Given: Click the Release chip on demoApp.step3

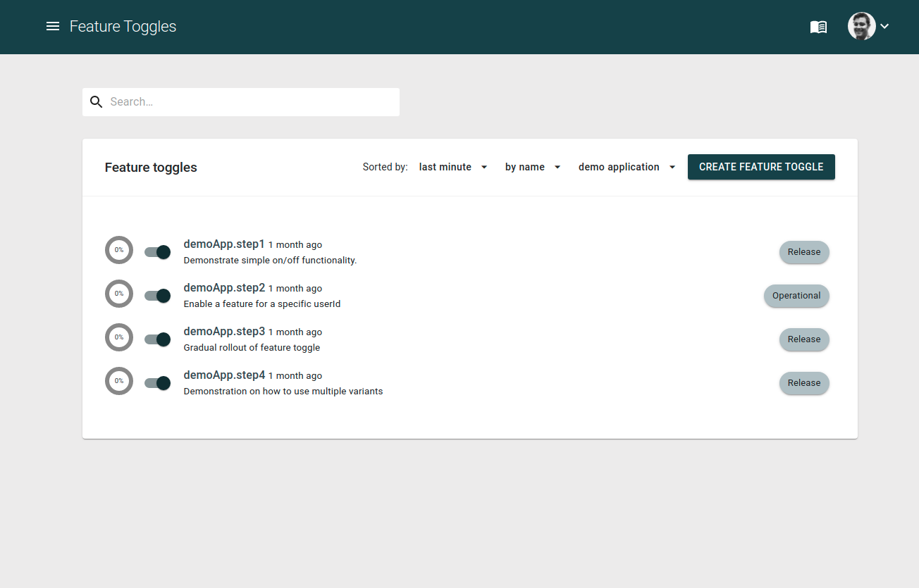Looking at the screenshot, I should pos(804,339).
